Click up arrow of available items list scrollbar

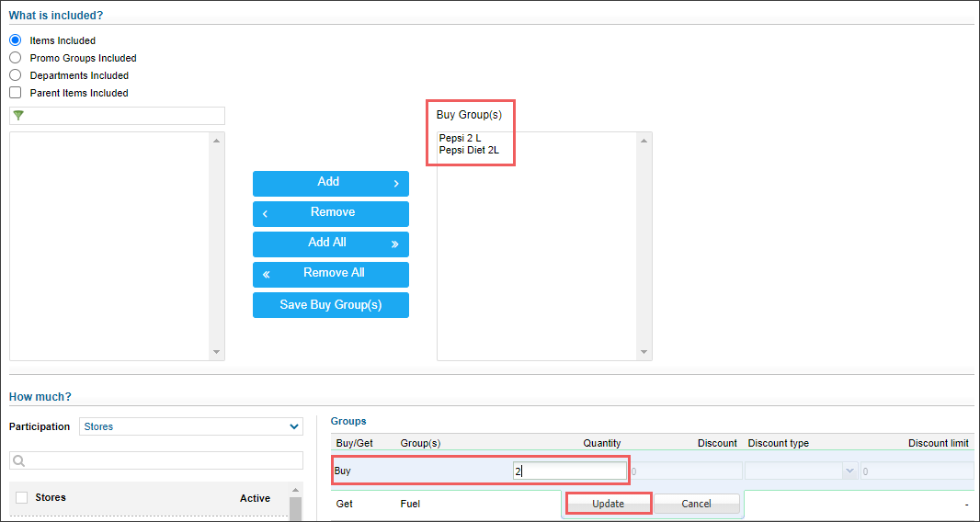(216, 141)
